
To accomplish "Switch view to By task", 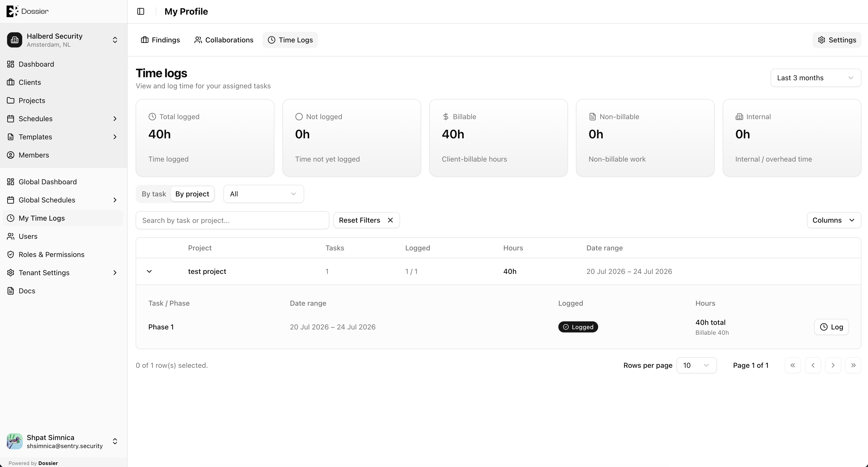I will (x=154, y=194).
